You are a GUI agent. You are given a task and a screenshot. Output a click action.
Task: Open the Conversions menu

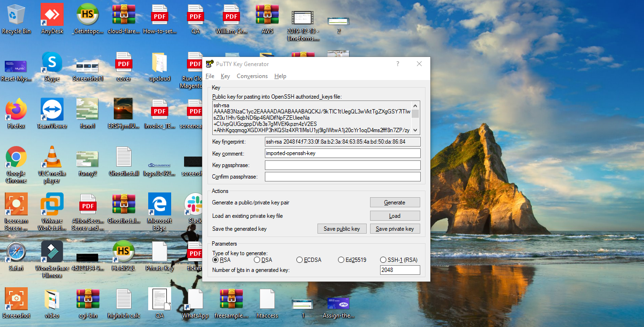coord(252,76)
